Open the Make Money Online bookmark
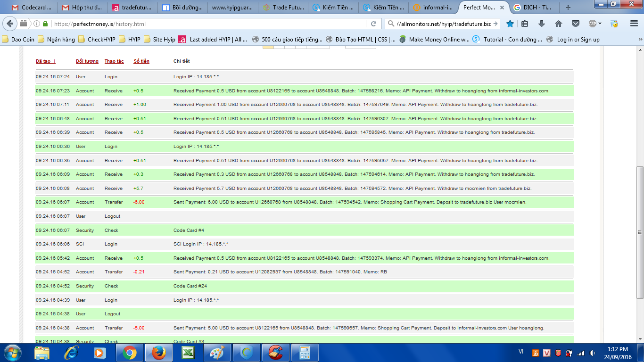 (x=434, y=40)
